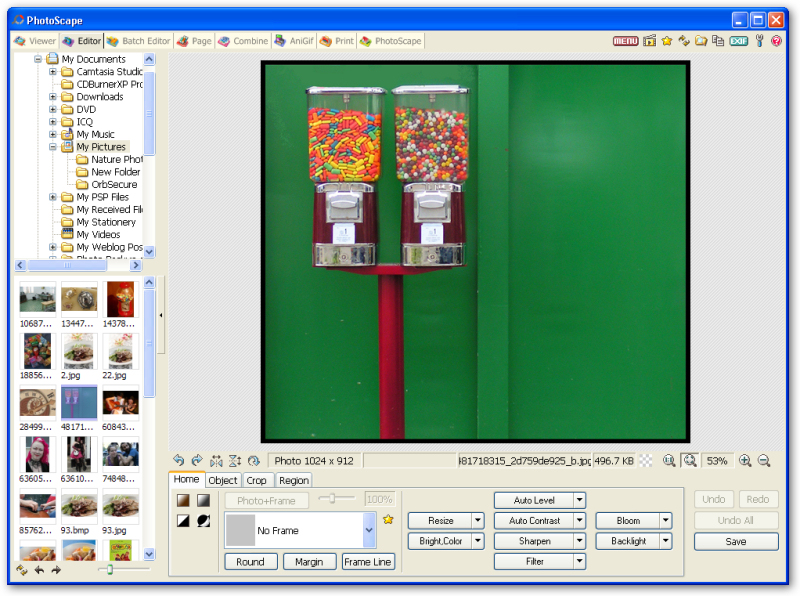Image resolution: width=800 pixels, height=596 pixels.
Task: Refresh thumbnails with the bottom-left arrows icon
Action: point(22,570)
